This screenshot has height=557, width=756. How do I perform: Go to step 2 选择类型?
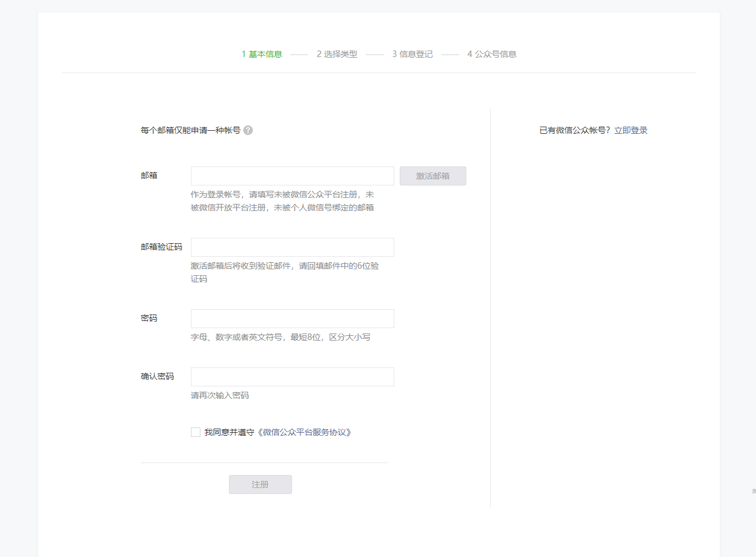coord(337,54)
